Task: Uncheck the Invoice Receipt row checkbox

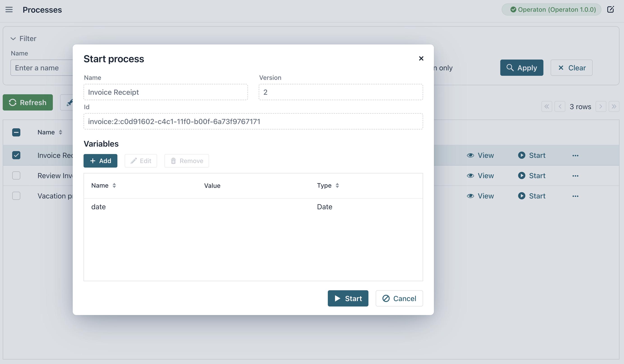Action: (x=16, y=155)
